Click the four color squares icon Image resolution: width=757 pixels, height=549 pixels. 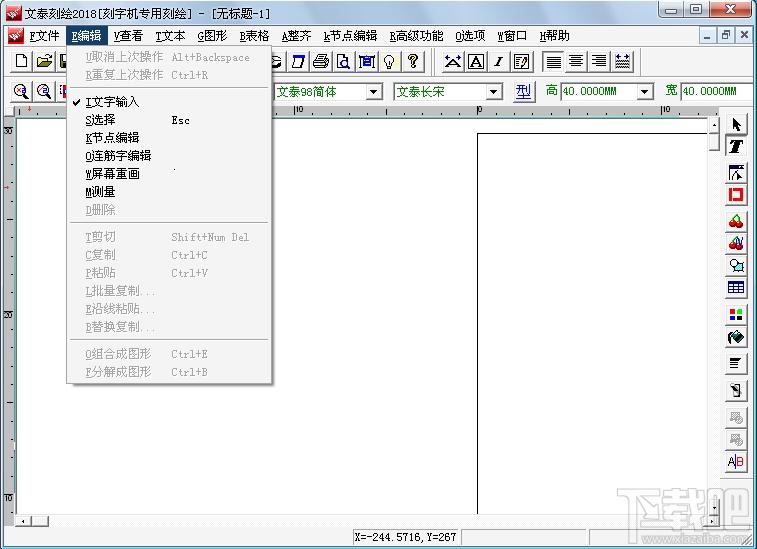pos(735,315)
